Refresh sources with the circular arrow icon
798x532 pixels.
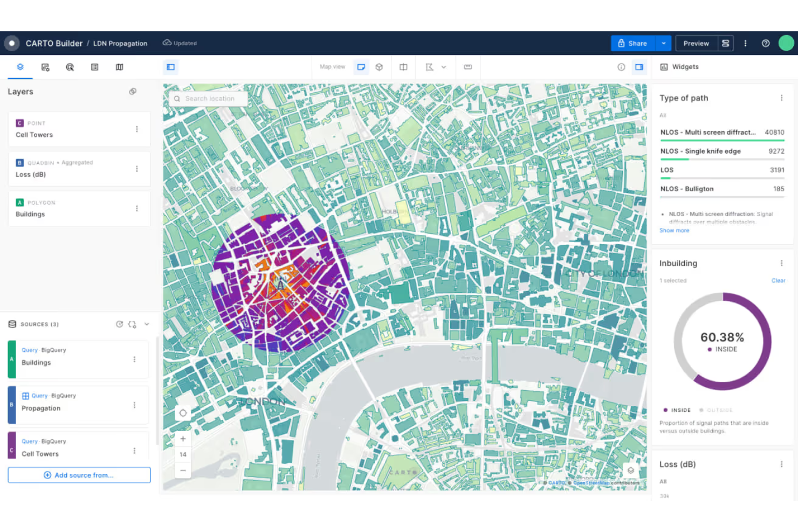click(120, 324)
